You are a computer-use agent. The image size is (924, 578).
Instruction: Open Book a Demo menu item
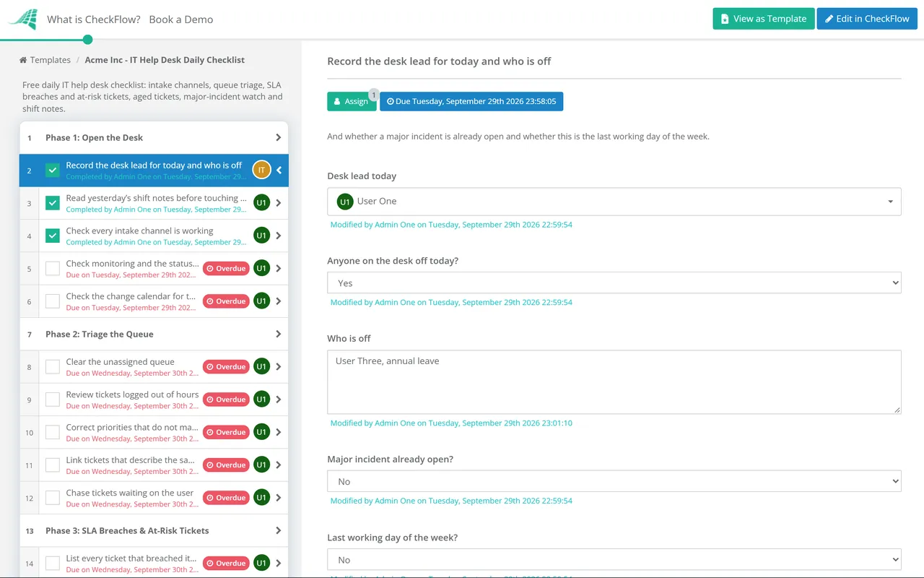[181, 20]
